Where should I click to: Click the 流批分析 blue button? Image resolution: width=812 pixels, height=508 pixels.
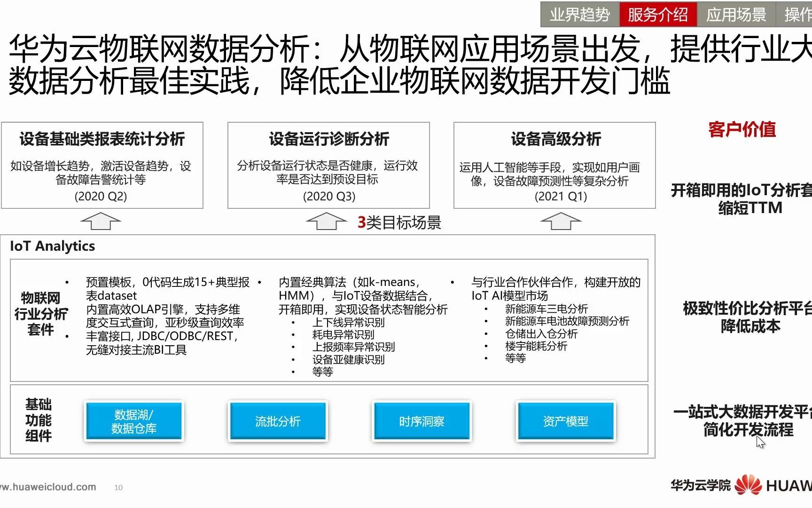278,421
